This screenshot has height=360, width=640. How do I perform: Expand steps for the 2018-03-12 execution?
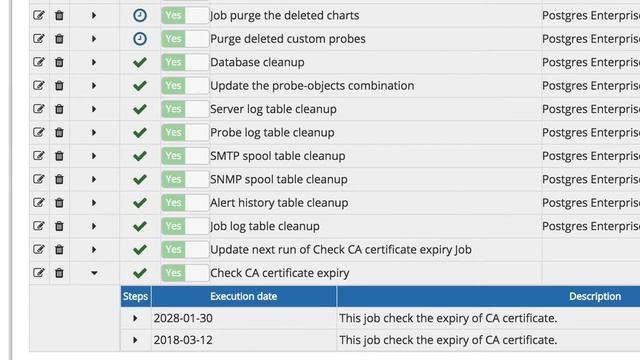(x=135, y=340)
